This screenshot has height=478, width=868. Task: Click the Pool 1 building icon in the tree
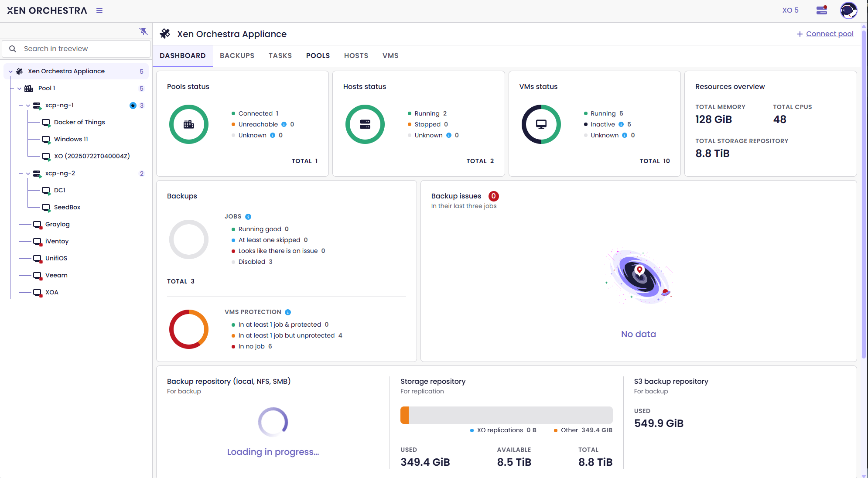point(29,88)
